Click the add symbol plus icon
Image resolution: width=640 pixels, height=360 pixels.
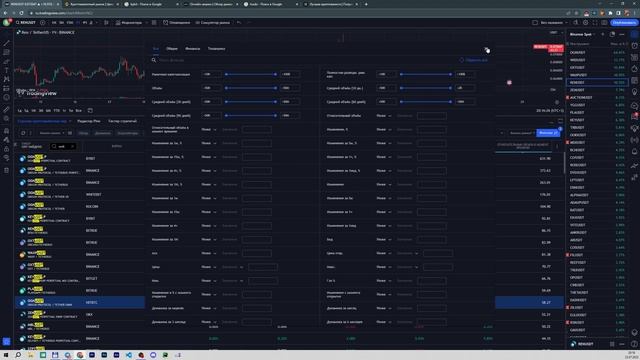[42, 23]
